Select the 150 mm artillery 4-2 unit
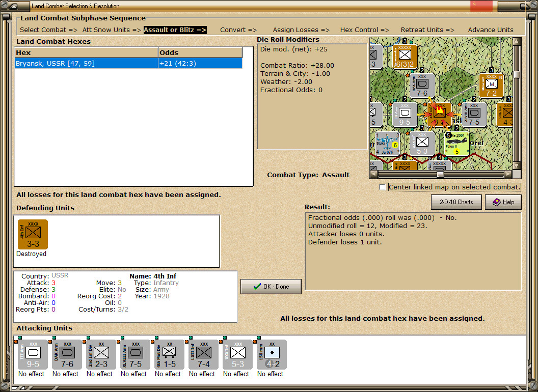Viewport: 538px width, 392px height. (272, 355)
